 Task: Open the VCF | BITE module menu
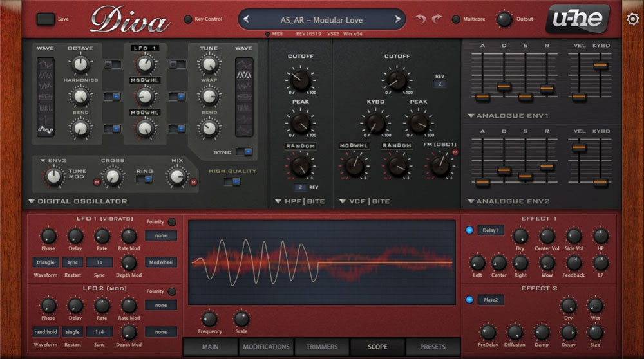pos(365,201)
